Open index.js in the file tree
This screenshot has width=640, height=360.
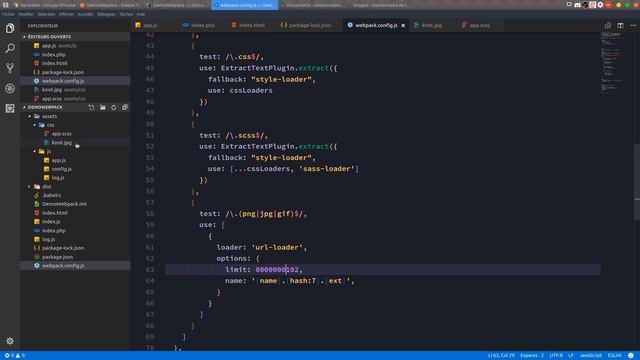(76, 222)
